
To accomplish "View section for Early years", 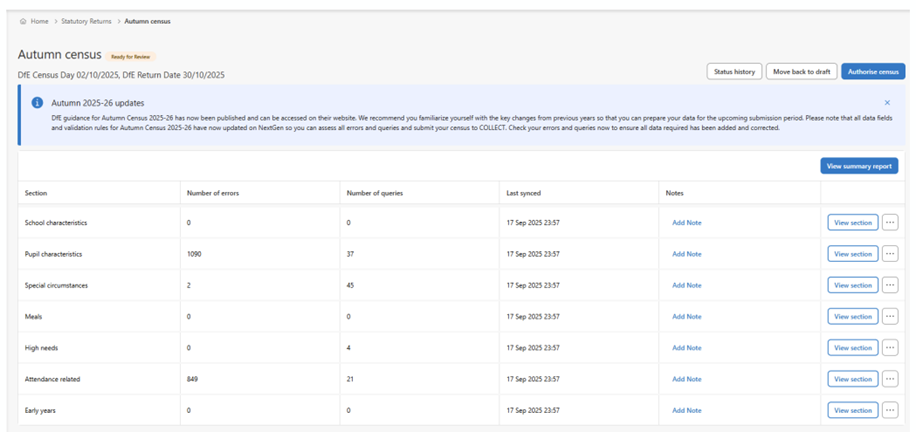I will pos(852,410).
